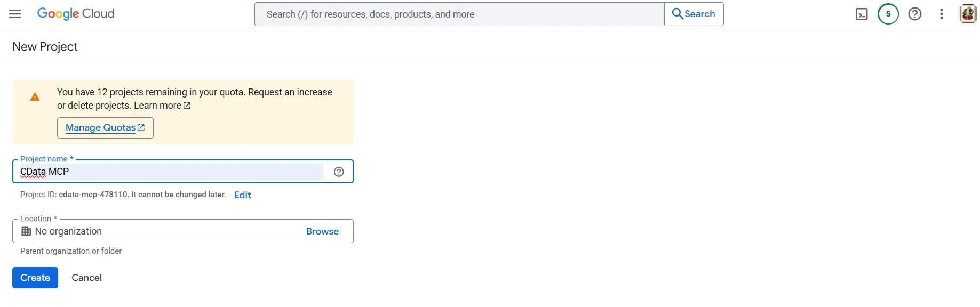Click into the Project name field

171,172
